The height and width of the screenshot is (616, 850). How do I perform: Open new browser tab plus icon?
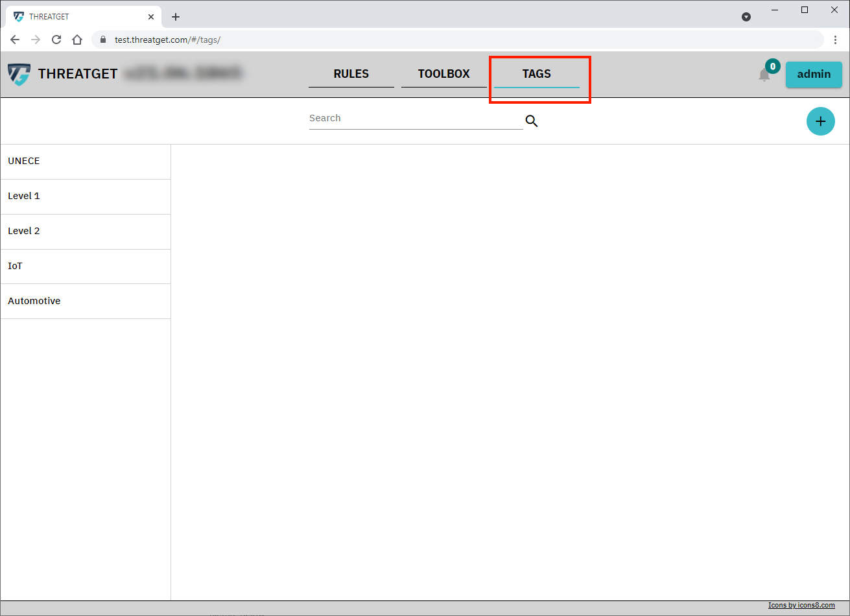pyautogui.click(x=176, y=17)
